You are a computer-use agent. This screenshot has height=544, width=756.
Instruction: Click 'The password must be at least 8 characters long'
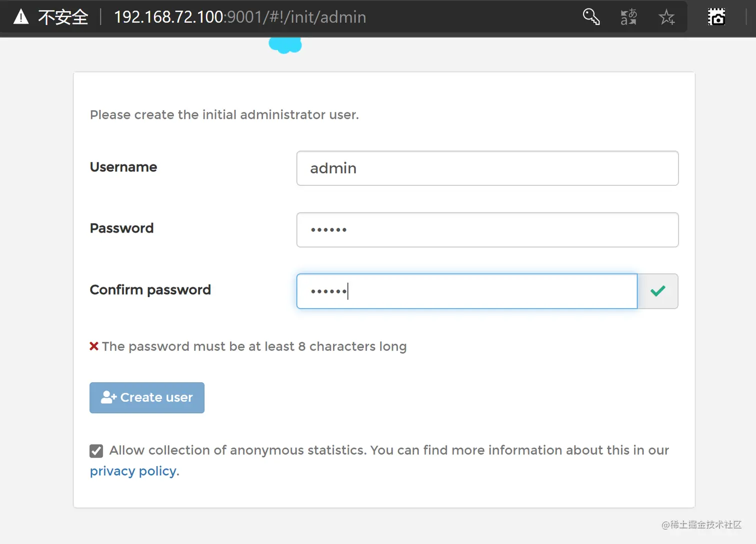point(254,346)
